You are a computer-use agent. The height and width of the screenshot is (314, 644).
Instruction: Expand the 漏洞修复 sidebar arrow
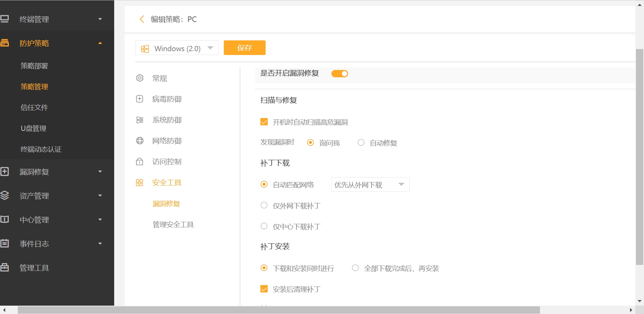(100, 172)
